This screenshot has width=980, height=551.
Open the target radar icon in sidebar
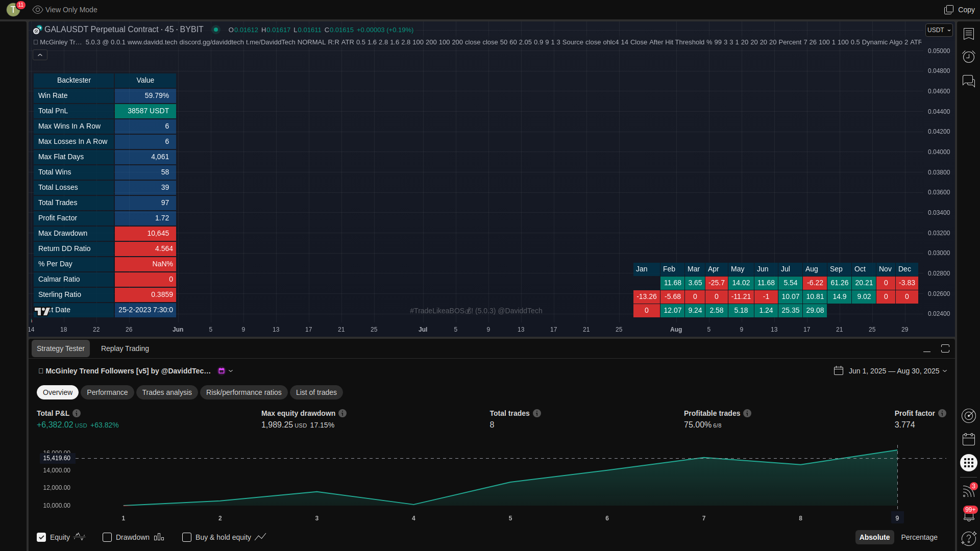(x=969, y=416)
